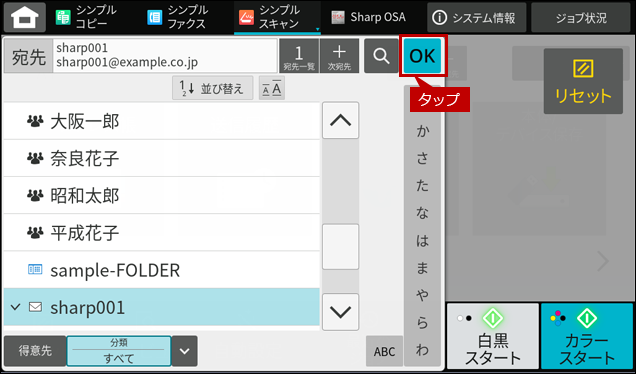This screenshot has width=636, height=374.
Task: Tap the リセット reset button
Action: [x=583, y=81]
